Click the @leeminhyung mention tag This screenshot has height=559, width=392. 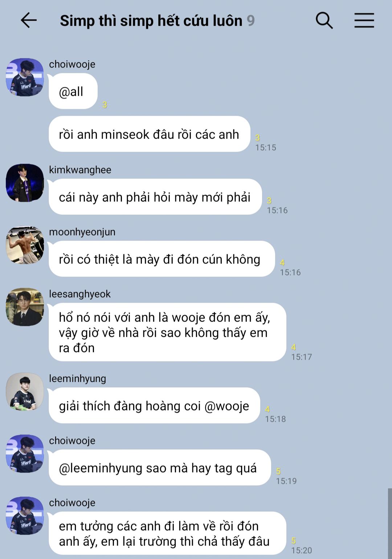click(101, 468)
